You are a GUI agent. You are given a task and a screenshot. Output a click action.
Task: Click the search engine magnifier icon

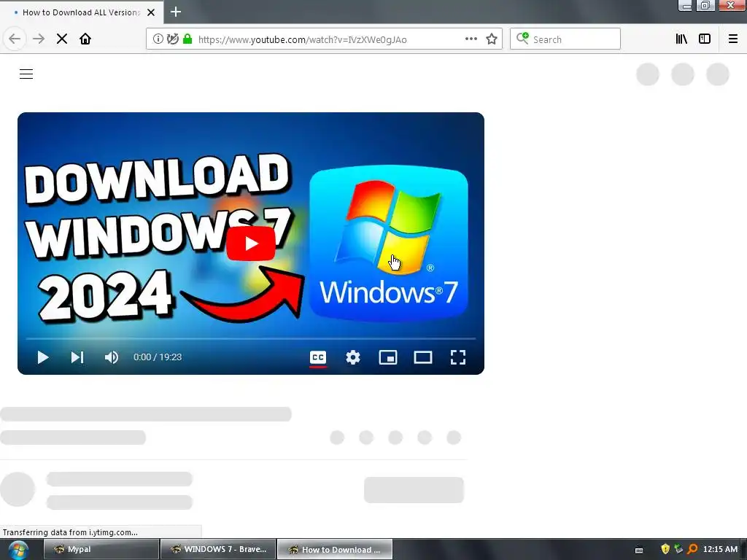522,39
